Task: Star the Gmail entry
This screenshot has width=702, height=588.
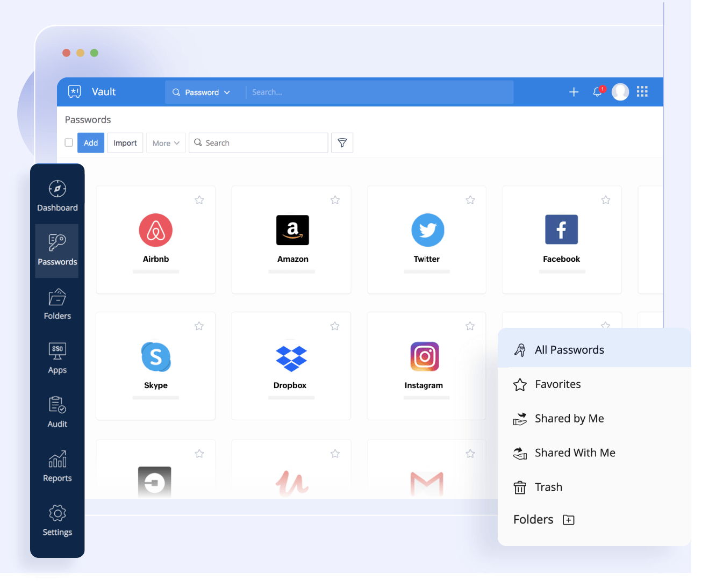Action: 470,454
